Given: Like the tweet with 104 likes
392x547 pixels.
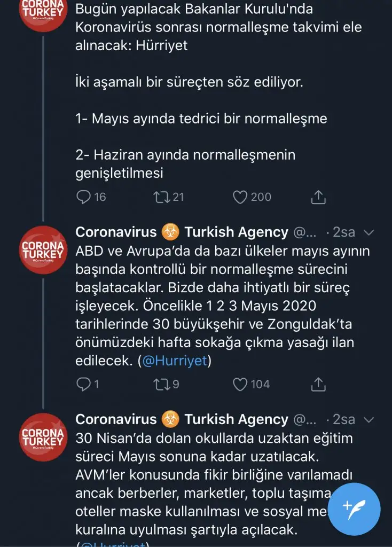Looking at the screenshot, I should click(x=240, y=384).
